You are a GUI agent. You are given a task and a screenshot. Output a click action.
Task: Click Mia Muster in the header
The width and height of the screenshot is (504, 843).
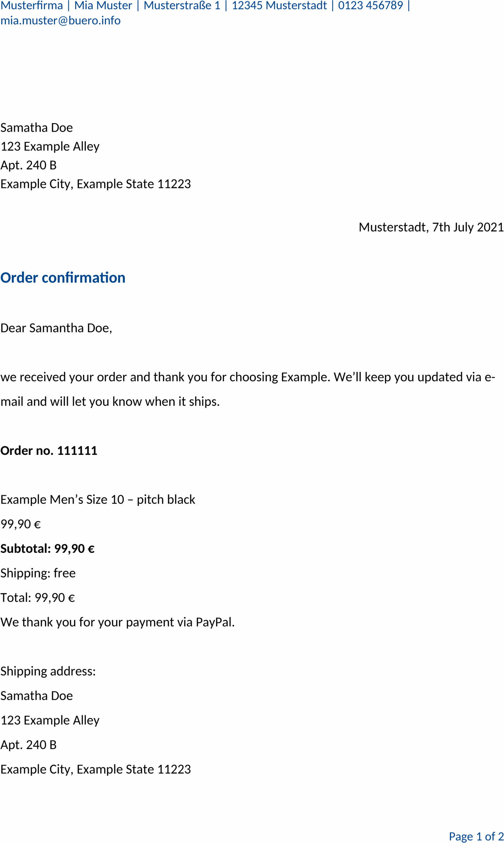(x=103, y=6)
